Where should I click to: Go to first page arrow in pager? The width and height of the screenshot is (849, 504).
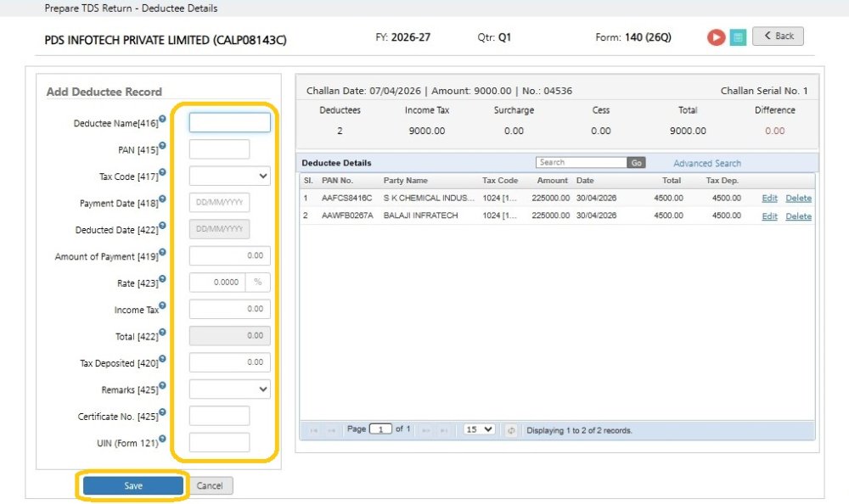coord(313,430)
